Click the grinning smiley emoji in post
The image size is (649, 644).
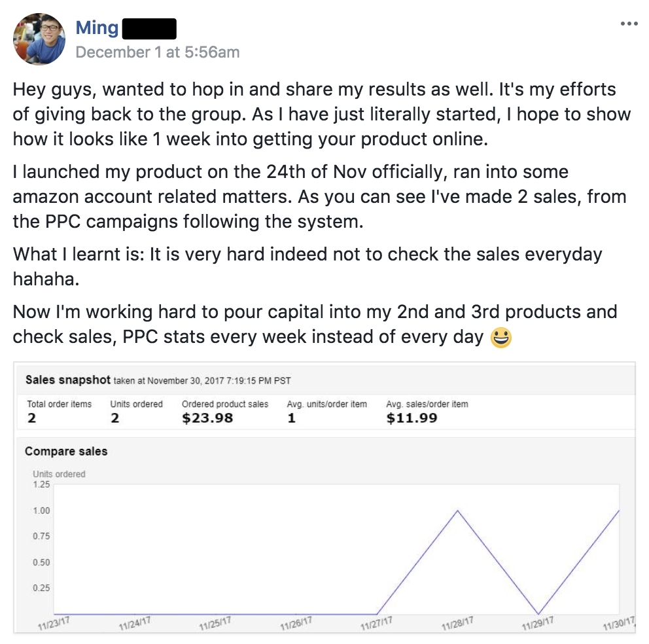(x=500, y=338)
